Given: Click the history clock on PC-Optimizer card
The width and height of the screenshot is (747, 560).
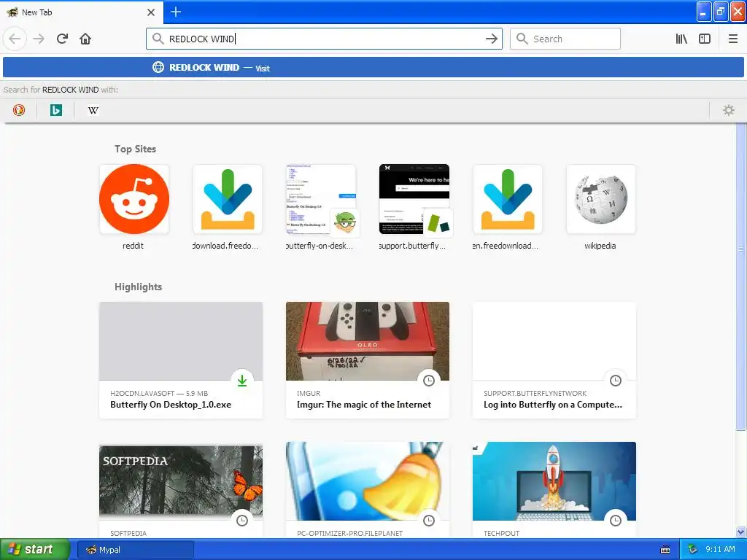Looking at the screenshot, I should coord(429,520).
